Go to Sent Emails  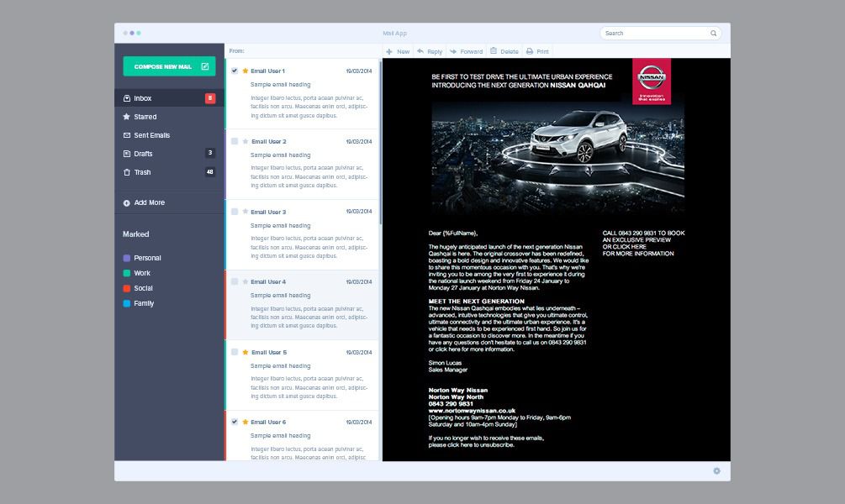coord(169,135)
